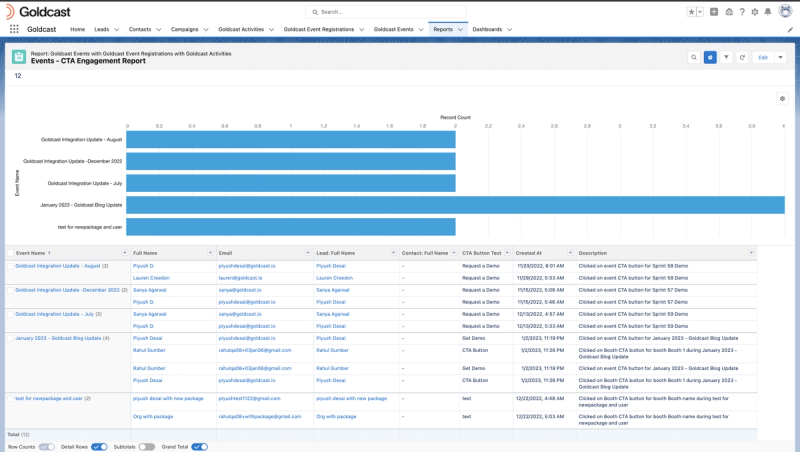This screenshot has width=800, height=452.
Task: Open the Org with package lead link
Action: point(336,417)
